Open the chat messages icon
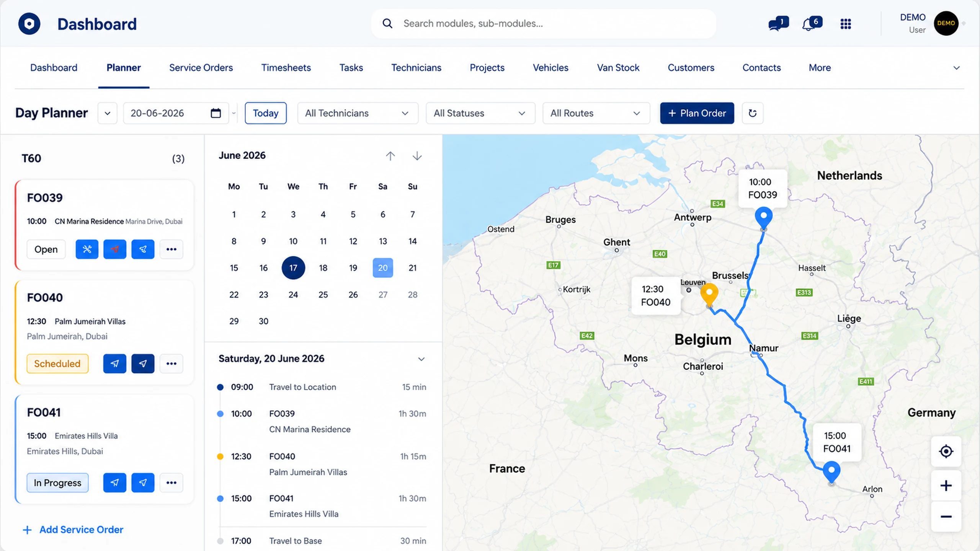Viewport: 980px width, 551px height. tap(778, 24)
